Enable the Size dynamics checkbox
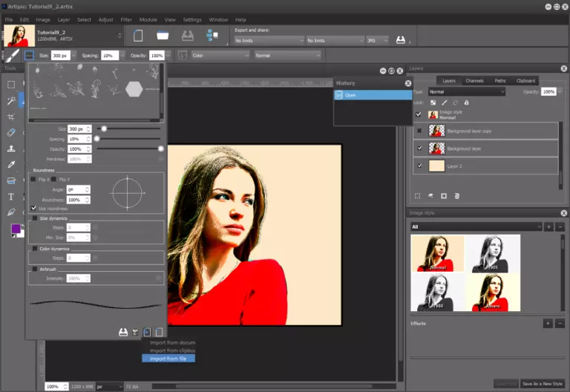Viewport: 570px width, 392px height. (34, 218)
